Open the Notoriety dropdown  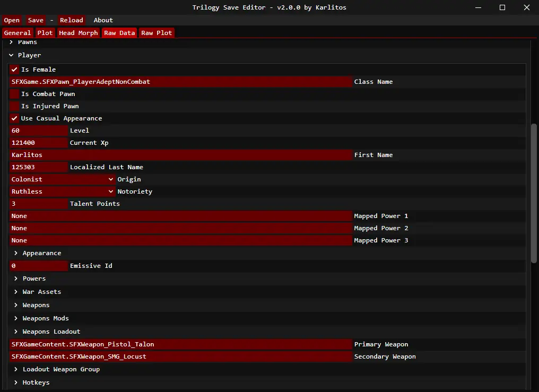click(x=63, y=191)
